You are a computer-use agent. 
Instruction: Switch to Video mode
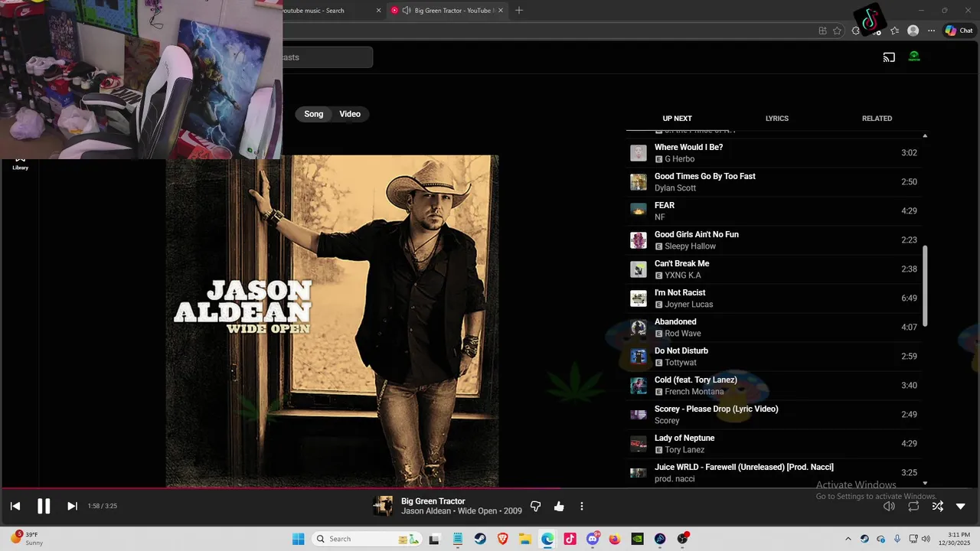coord(350,114)
